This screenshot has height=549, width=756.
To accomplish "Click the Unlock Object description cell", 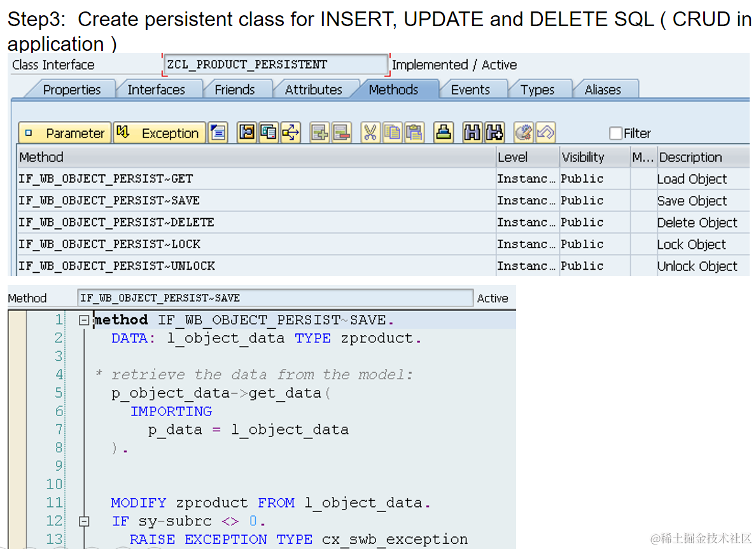I will [703, 265].
